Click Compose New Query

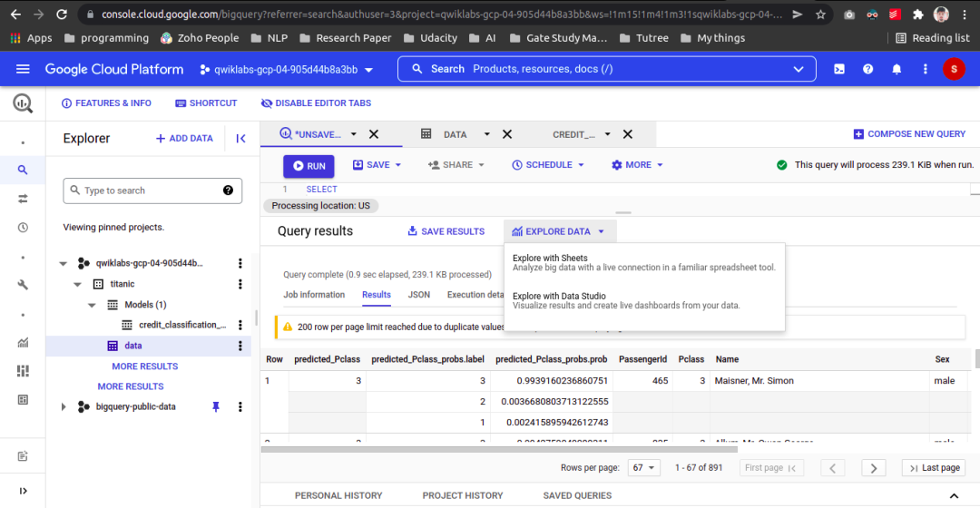point(909,134)
